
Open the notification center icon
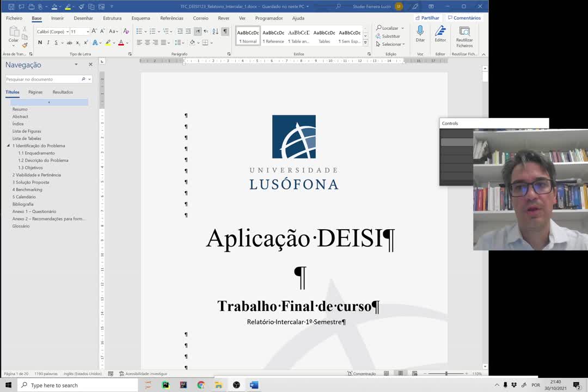click(577, 385)
